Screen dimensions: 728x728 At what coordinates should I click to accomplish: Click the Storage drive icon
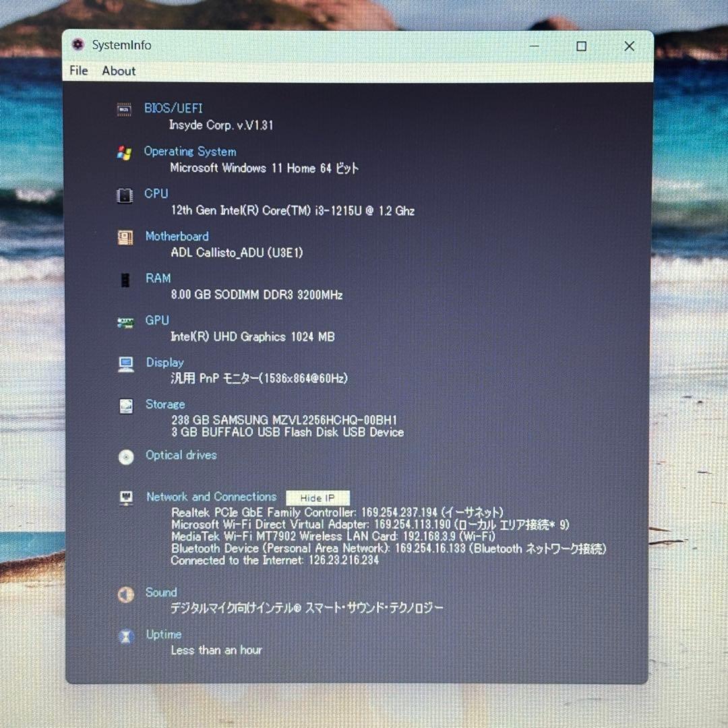coord(125,405)
